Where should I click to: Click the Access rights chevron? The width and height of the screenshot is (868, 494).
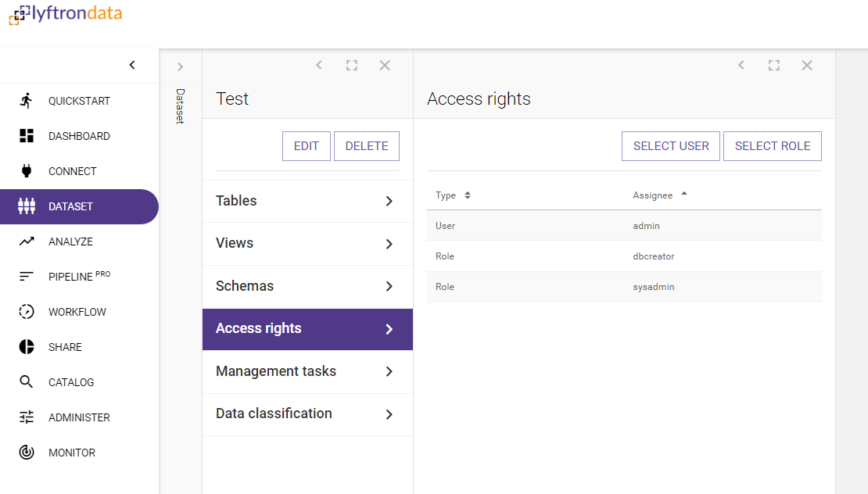(x=389, y=329)
